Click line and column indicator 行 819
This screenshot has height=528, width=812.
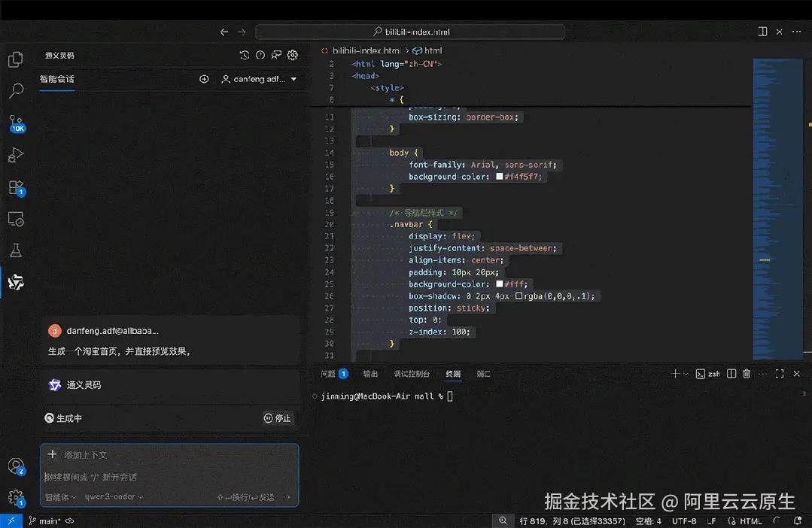(x=572, y=520)
